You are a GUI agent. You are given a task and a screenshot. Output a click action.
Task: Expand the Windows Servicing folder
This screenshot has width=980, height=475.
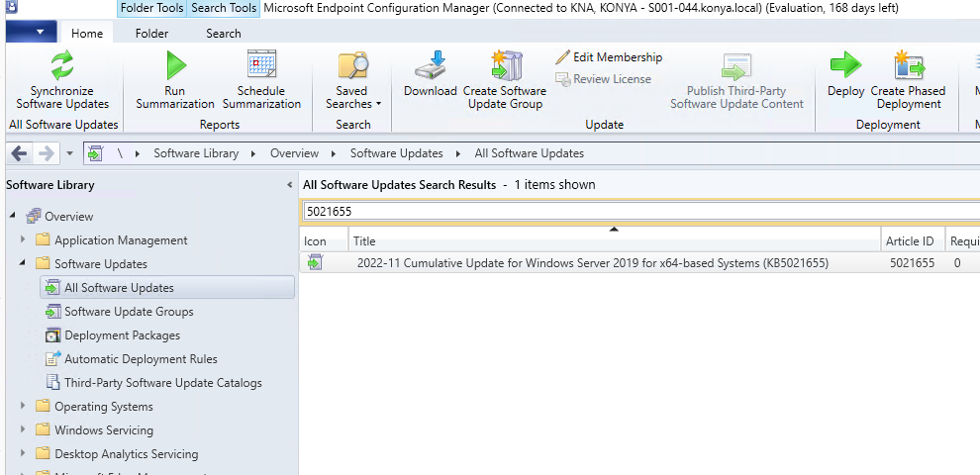click(23, 430)
